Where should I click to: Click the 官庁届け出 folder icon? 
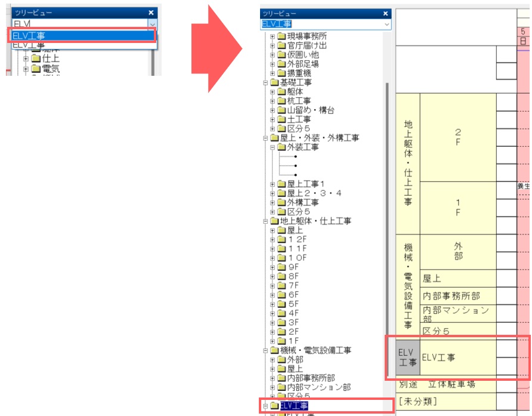click(282, 46)
